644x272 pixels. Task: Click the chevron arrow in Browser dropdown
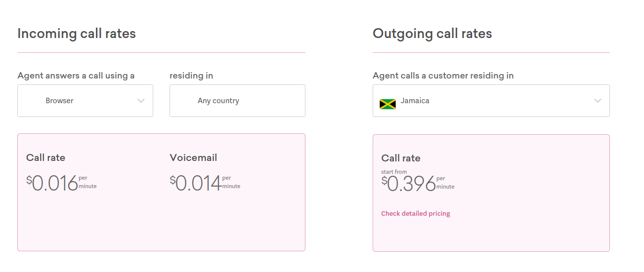(141, 101)
